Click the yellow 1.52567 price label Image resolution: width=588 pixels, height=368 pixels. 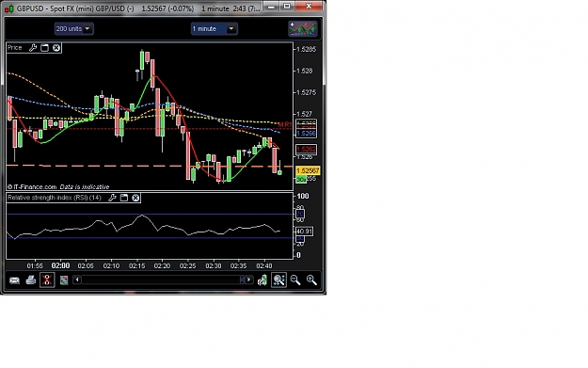[x=308, y=170]
